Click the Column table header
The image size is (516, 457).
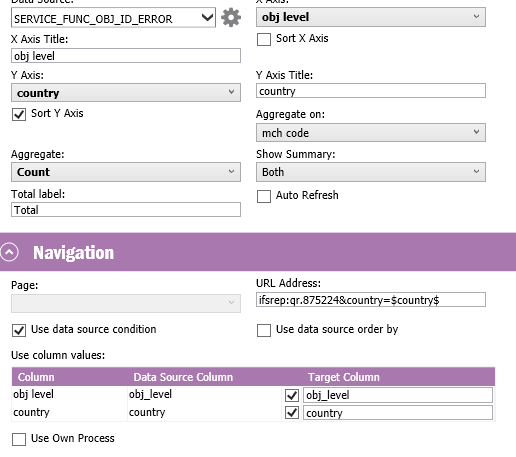pyautogui.click(x=36, y=377)
